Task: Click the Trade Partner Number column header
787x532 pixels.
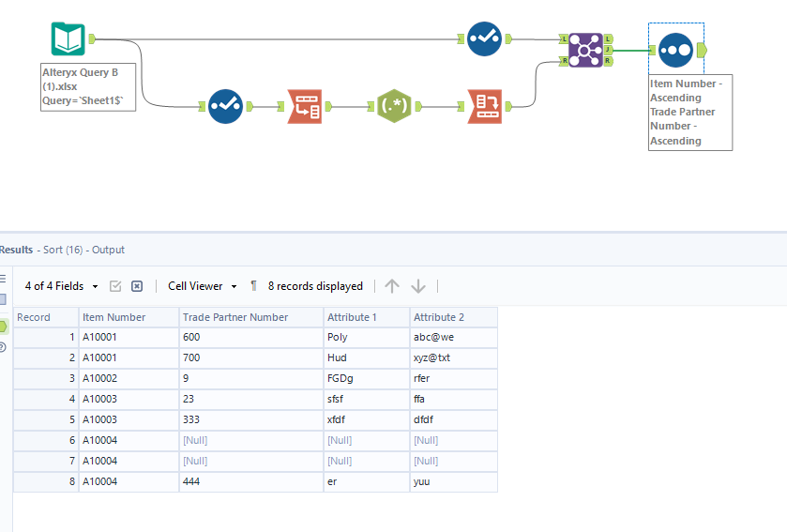Action: click(x=235, y=317)
